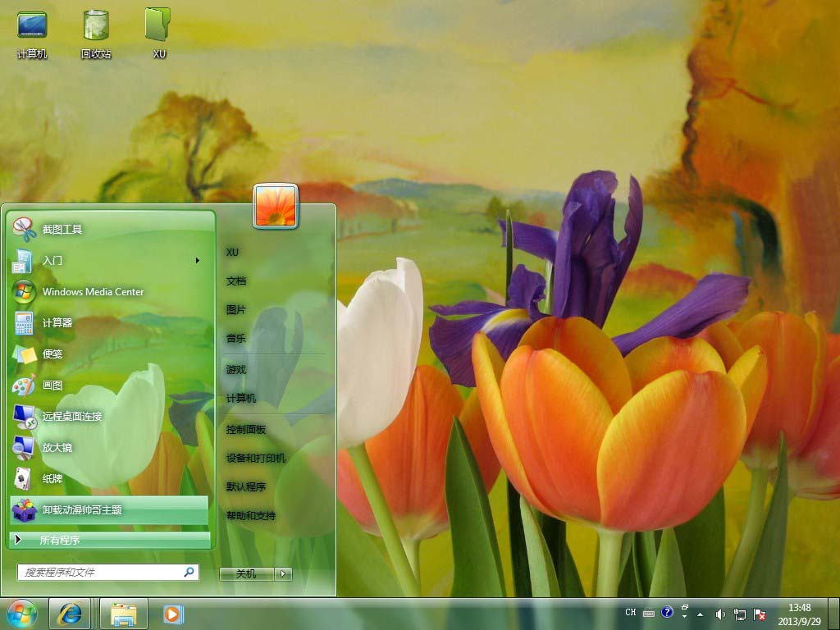Screen dimensions: 840x630
Task: Open 远程桌面连接 remote desktop
Action: (71, 417)
